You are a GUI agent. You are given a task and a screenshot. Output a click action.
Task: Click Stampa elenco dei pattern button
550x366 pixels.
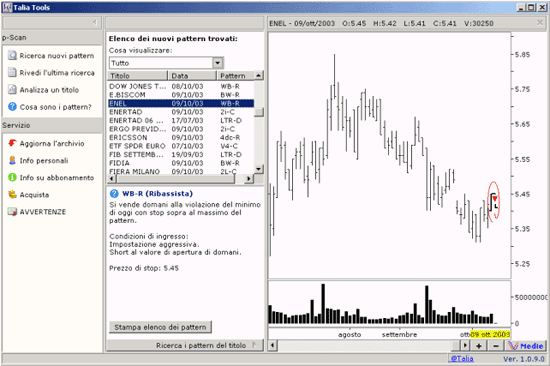pos(160,327)
